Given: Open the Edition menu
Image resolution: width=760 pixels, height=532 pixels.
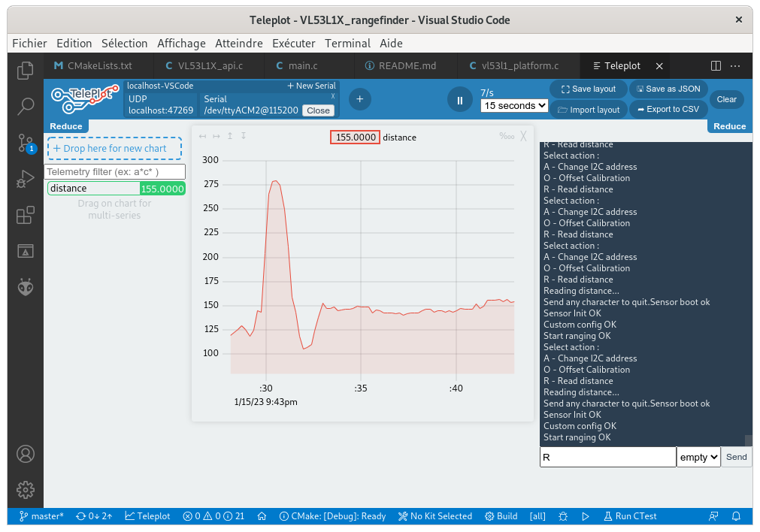Looking at the screenshot, I should (x=74, y=43).
